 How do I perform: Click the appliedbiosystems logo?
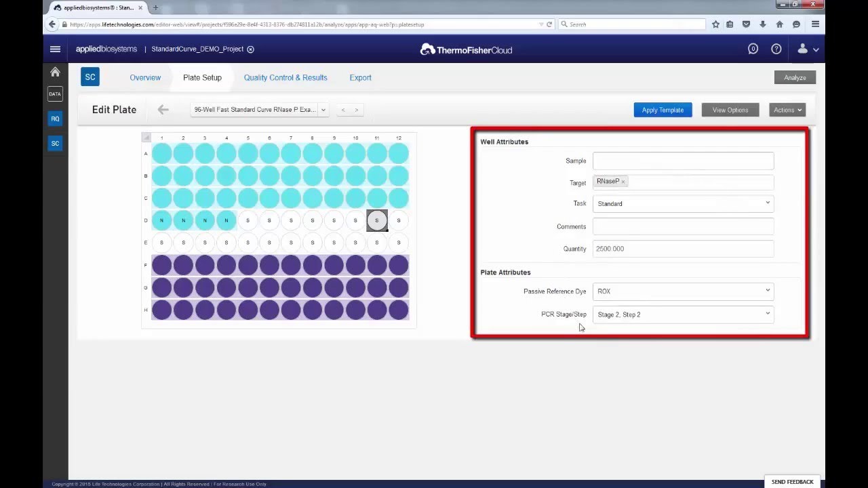106,49
